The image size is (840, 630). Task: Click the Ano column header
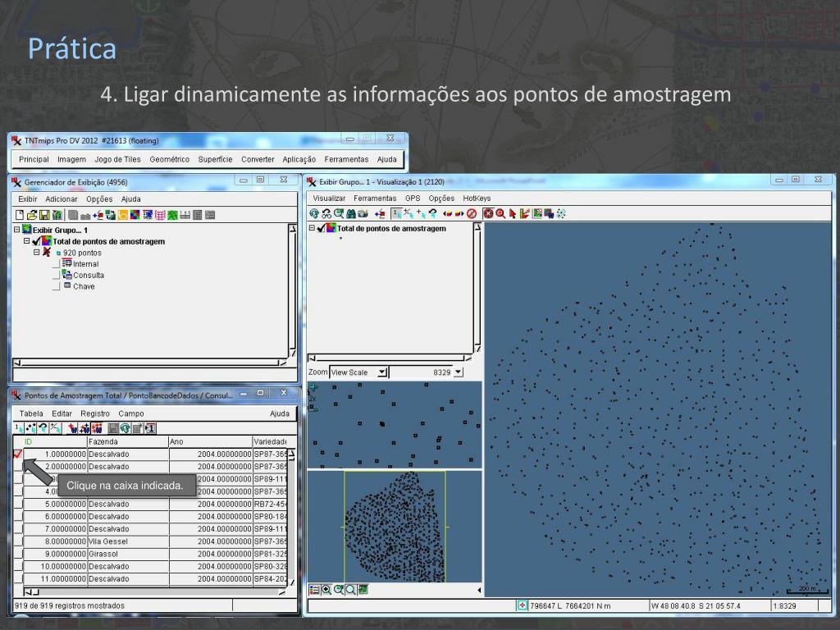click(211, 442)
